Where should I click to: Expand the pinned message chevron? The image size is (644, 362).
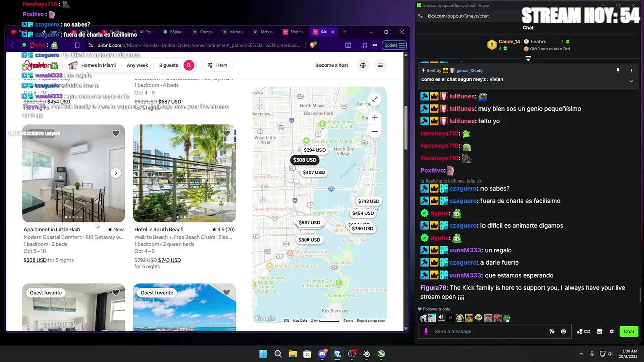tap(631, 81)
